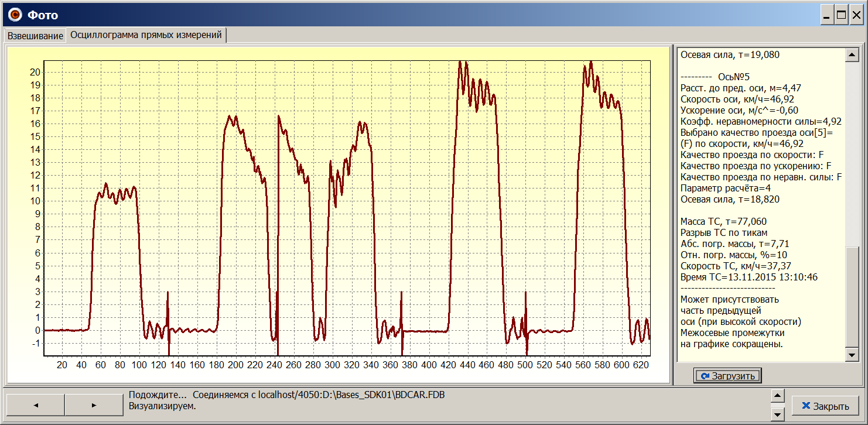Click the Визуализируем status message
This screenshot has width=868, height=425.
click(162, 406)
